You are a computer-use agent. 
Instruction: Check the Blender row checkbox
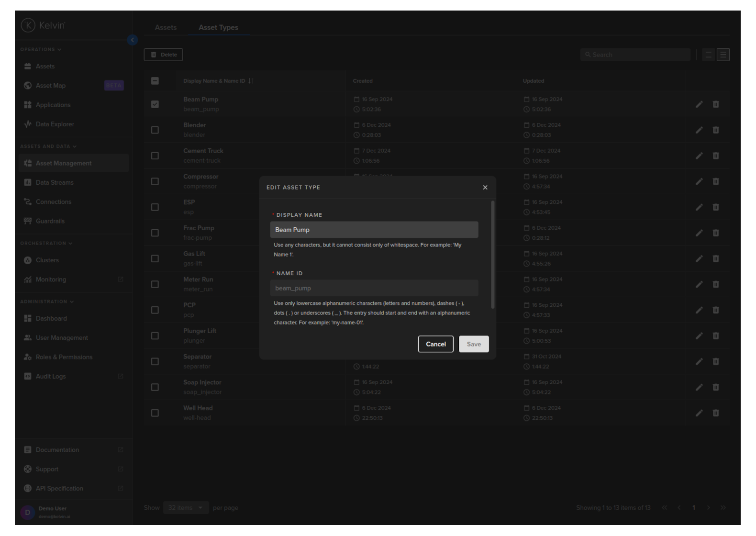155,130
